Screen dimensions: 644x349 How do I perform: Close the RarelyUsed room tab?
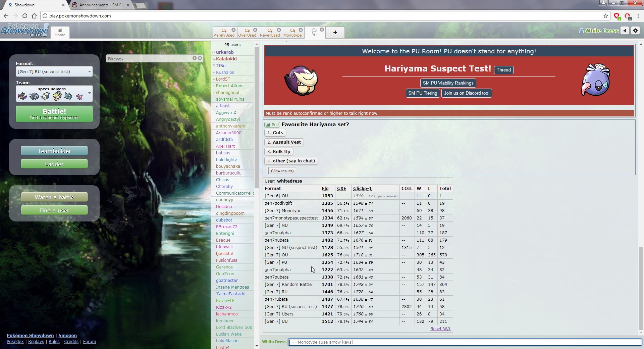pyautogui.click(x=234, y=30)
